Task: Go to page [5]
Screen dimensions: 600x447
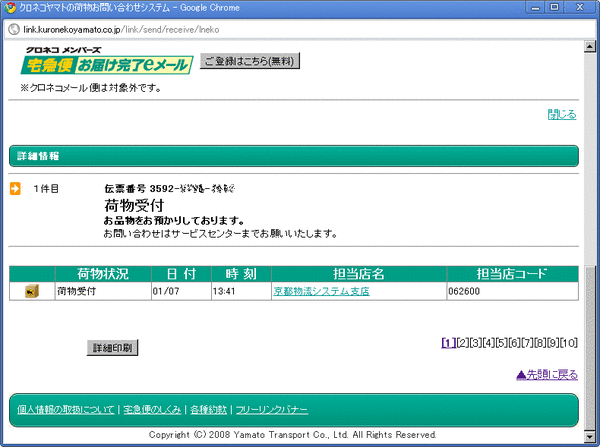Action: (x=502, y=343)
